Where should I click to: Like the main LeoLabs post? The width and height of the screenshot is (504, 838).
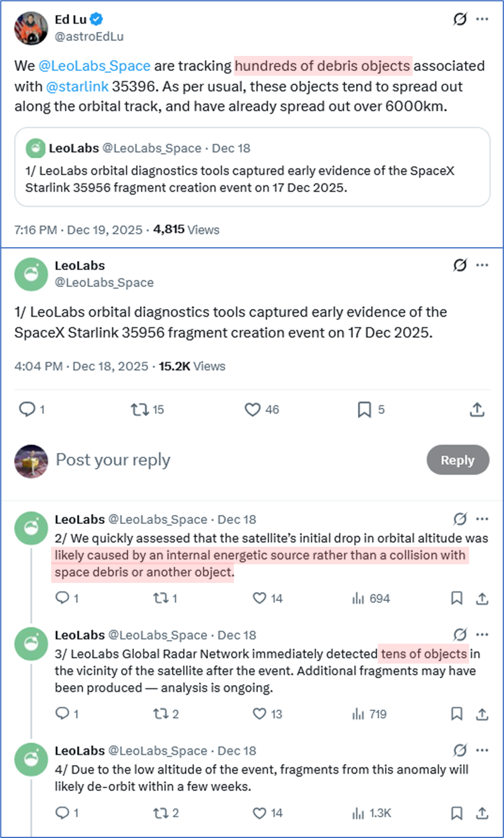[x=252, y=410]
